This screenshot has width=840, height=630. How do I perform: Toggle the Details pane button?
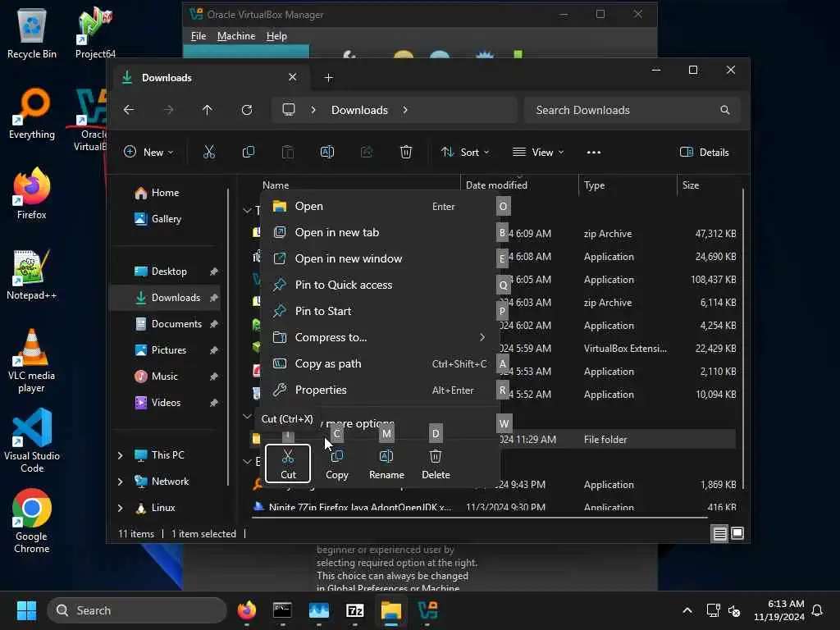click(704, 152)
